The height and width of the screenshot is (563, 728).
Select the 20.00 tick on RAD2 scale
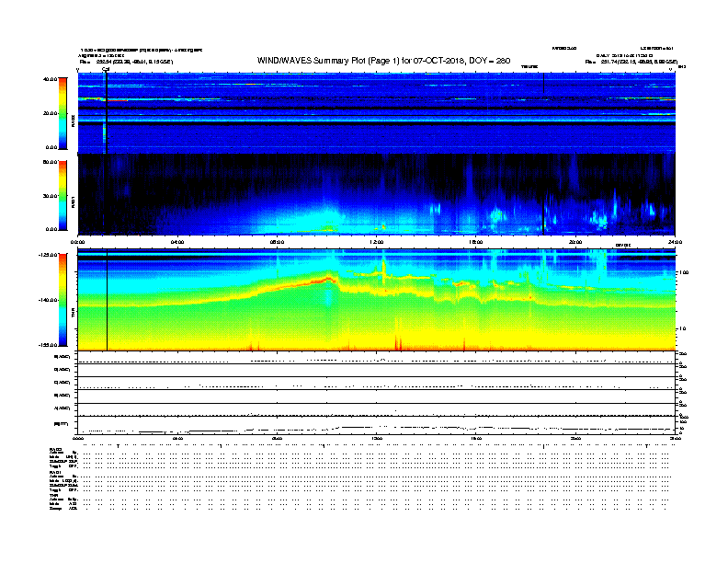tap(50, 113)
